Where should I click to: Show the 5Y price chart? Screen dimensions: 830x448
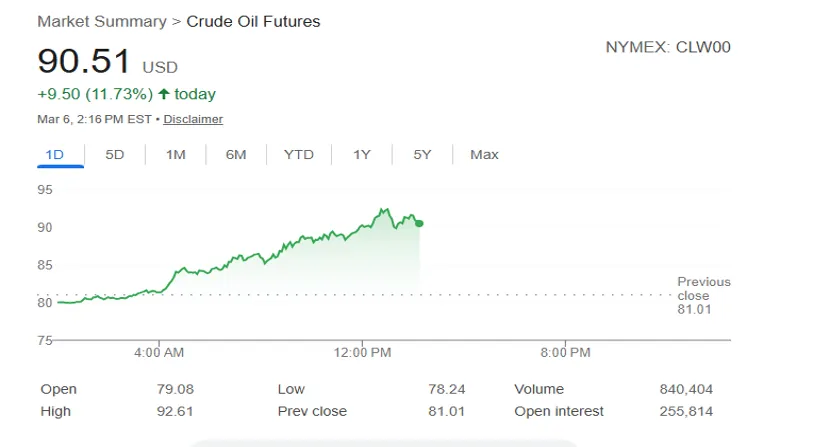[x=423, y=154]
